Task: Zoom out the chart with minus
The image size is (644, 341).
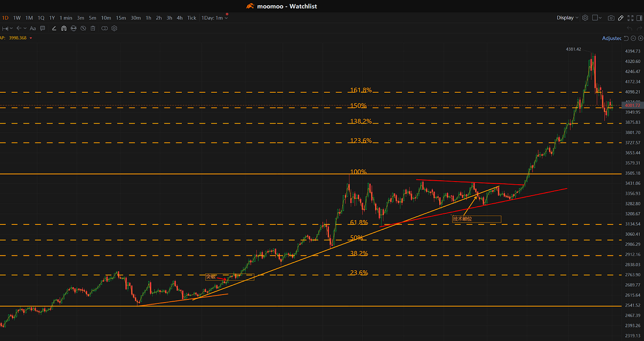Action: (x=633, y=38)
